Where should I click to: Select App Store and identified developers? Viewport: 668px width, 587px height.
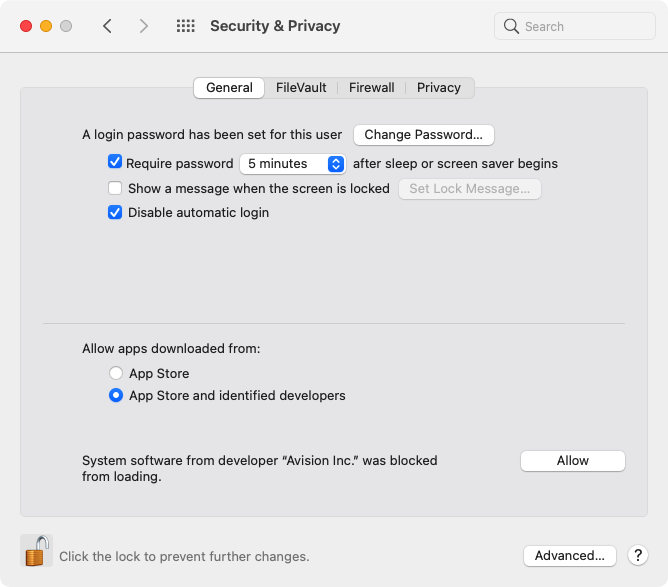coord(116,395)
